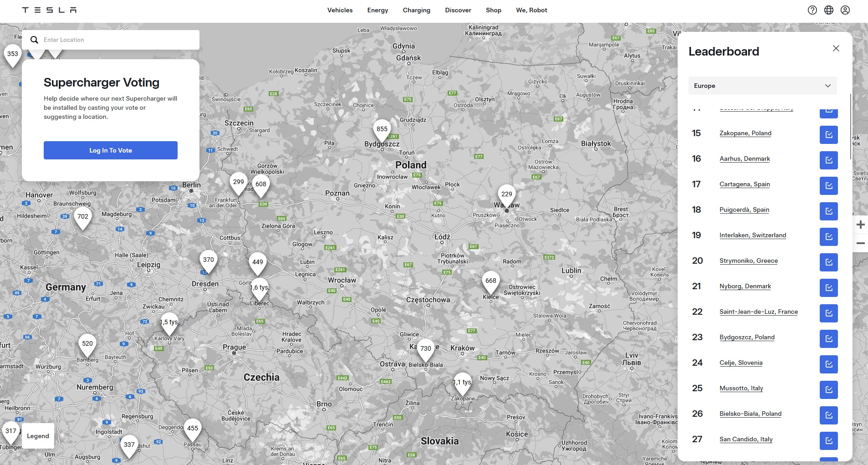This screenshot has height=465, width=868.
Task: Open the Aarhus, Denmark link
Action: (745, 158)
